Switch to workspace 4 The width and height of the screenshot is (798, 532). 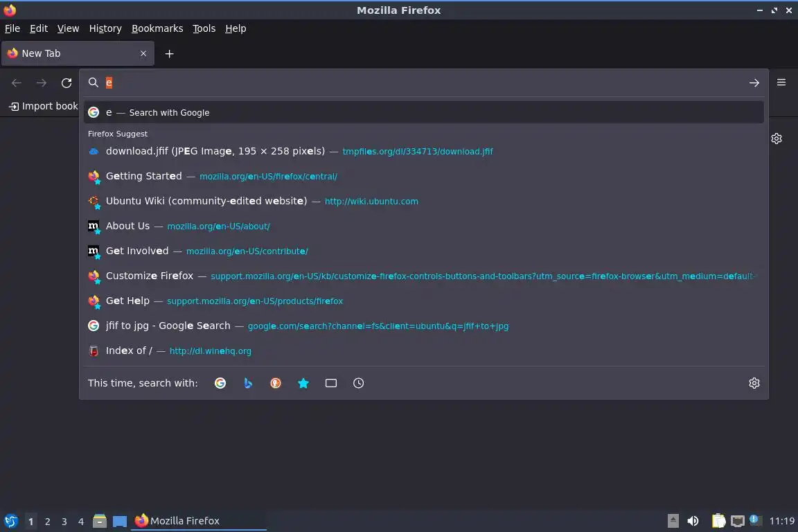point(81,522)
